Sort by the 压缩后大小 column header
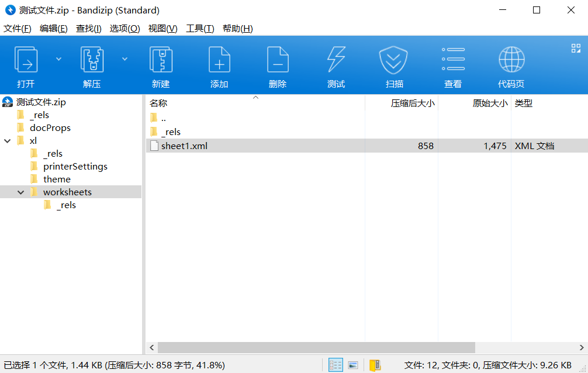Screen dimensions: 588x373 click(413, 103)
